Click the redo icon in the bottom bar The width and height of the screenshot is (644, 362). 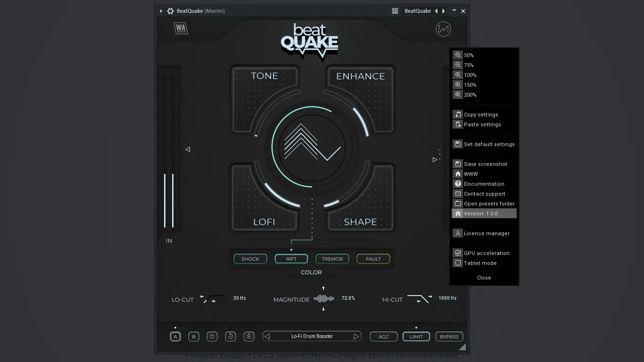coord(249,336)
